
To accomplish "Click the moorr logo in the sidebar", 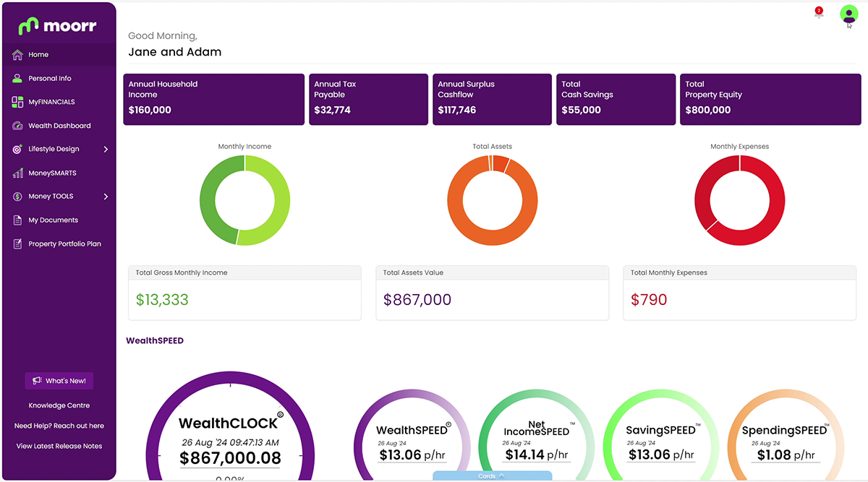I will click(x=57, y=26).
